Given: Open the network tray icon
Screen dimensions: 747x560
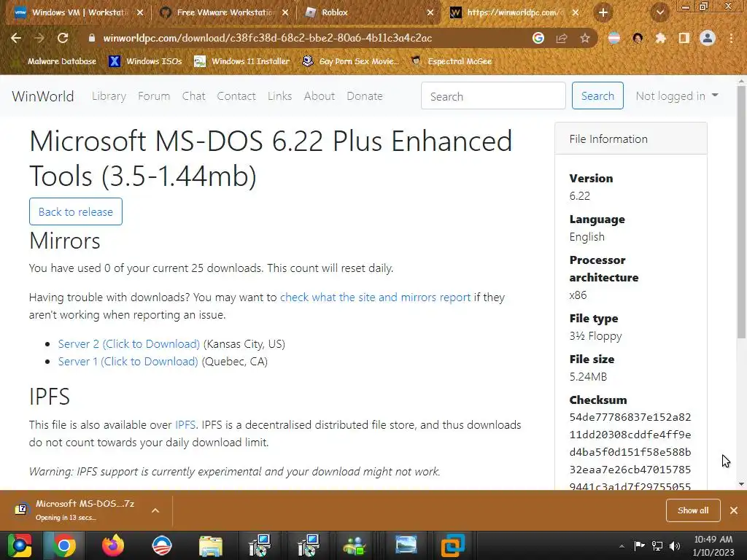Looking at the screenshot, I should point(657,546).
